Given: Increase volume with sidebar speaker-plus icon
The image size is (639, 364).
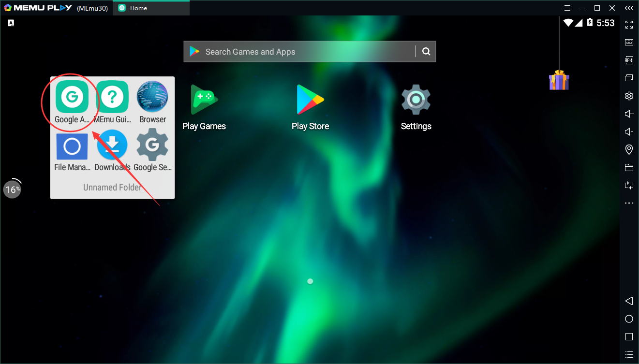Looking at the screenshot, I should [629, 114].
